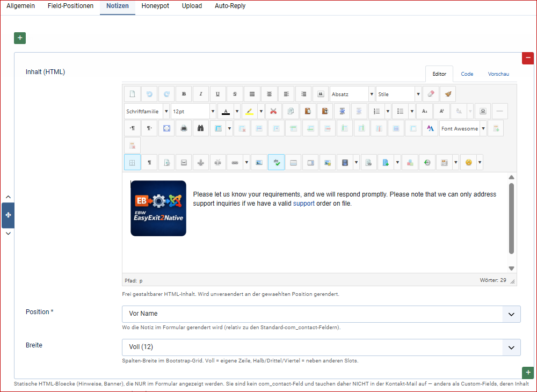
Task: Expand the Breite dropdown showing Voll (12)
Action: point(321,347)
